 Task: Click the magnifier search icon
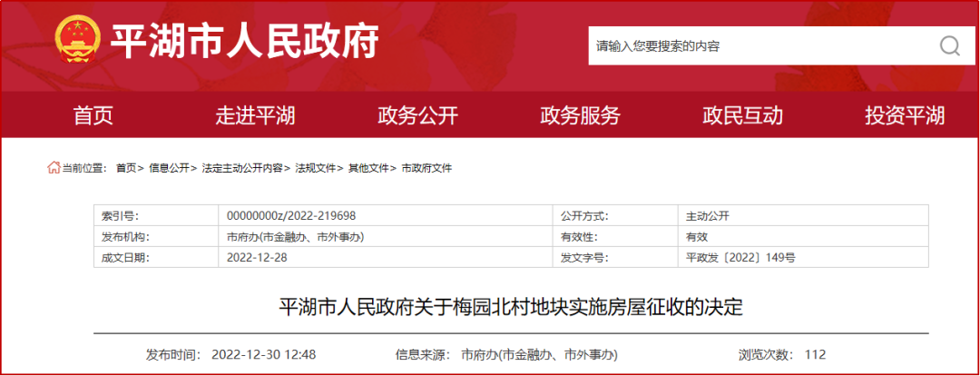tap(949, 45)
